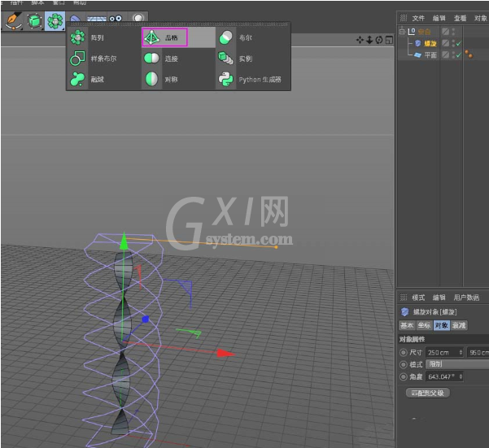Open 文件 menu in Object Manager
The height and width of the screenshot is (448, 489).
tap(418, 18)
